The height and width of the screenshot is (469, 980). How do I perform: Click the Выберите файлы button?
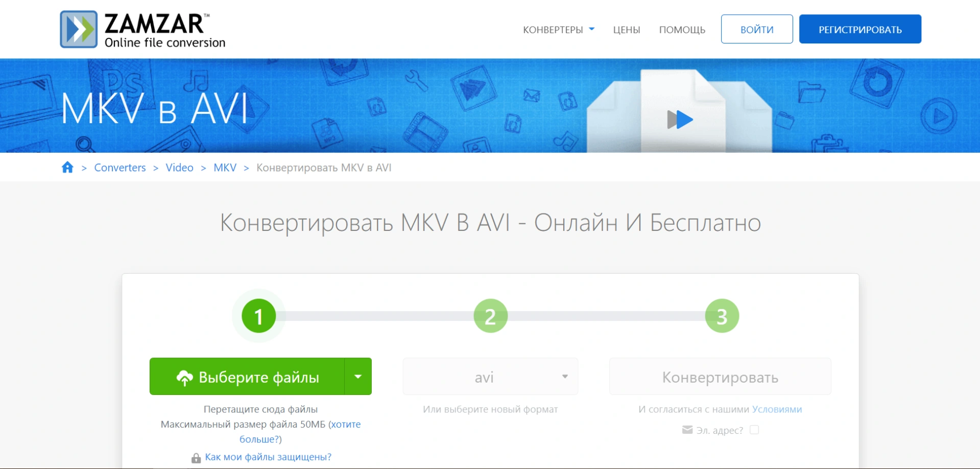coord(247,377)
